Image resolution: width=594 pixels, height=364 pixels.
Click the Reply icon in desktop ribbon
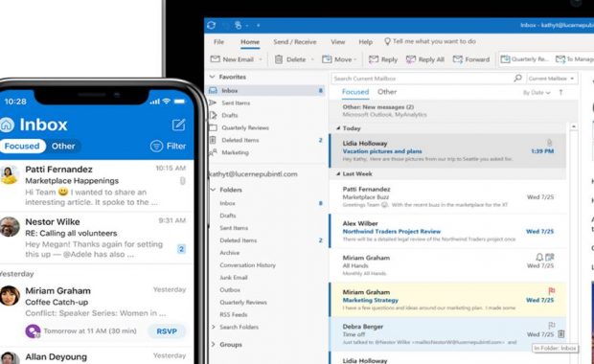pos(374,59)
